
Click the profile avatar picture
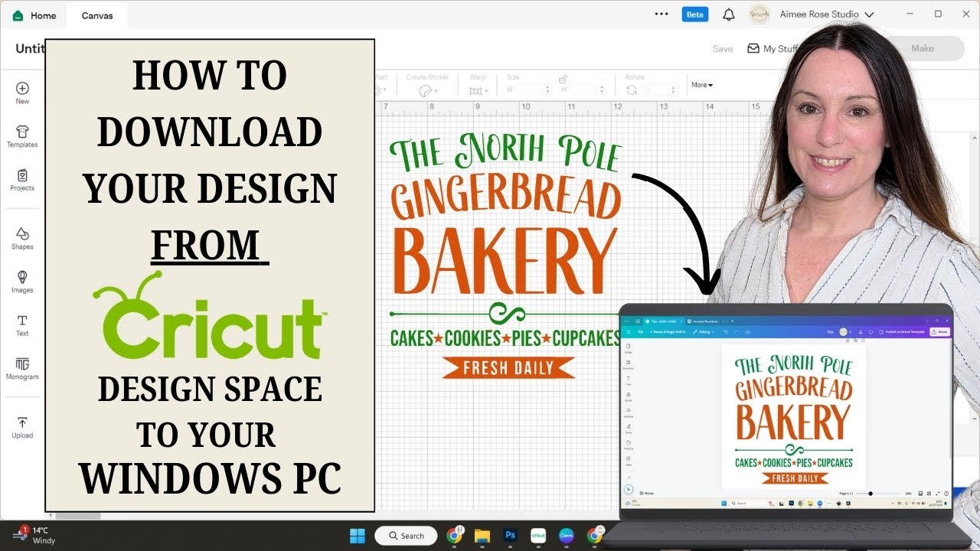pyautogui.click(x=759, y=15)
